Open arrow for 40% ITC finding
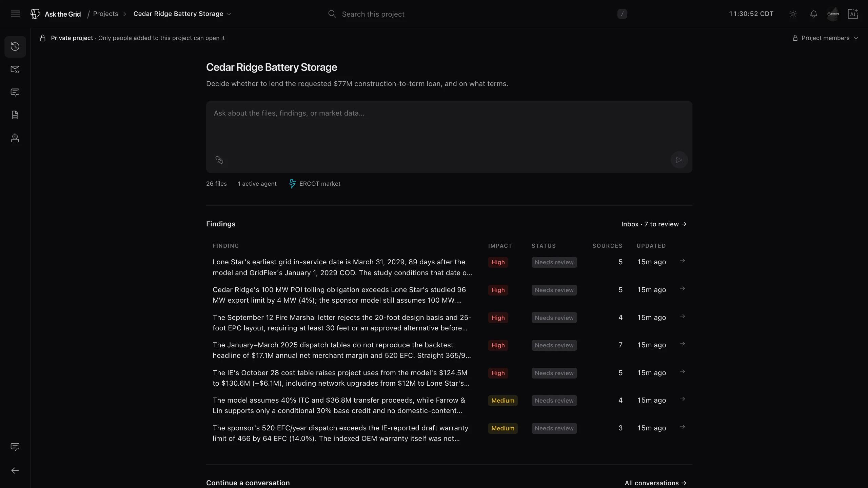This screenshot has height=488, width=868. (x=683, y=399)
